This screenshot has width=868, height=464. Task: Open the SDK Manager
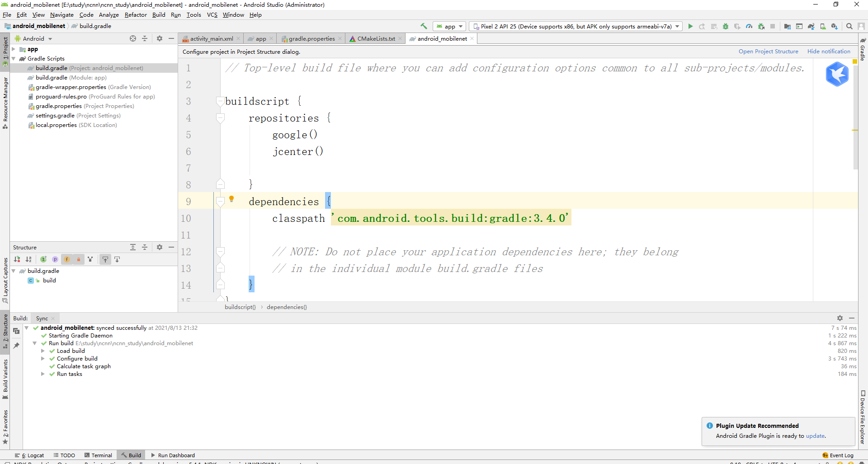coord(835,26)
